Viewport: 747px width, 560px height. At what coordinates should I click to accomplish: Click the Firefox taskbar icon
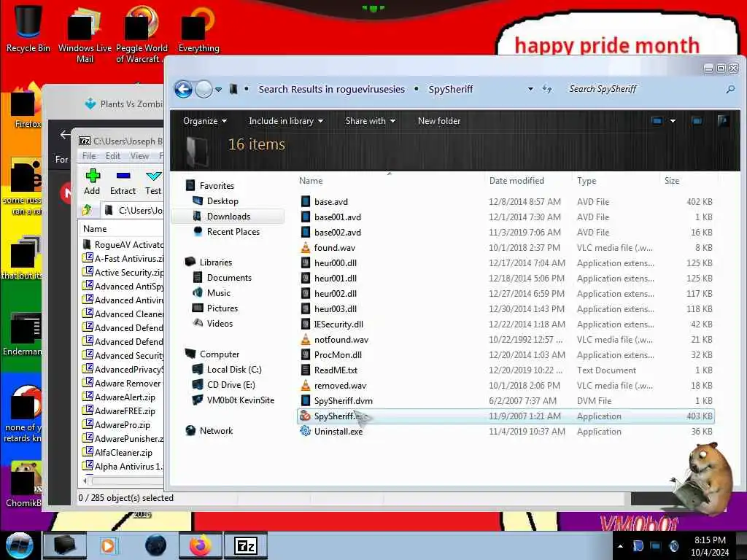click(200, 545)
